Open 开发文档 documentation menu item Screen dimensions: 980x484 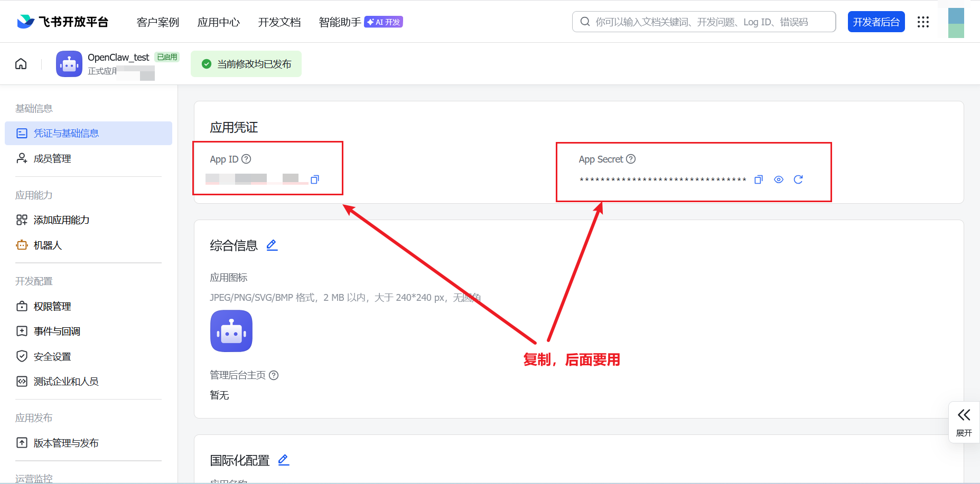click(x=279, y=22)
